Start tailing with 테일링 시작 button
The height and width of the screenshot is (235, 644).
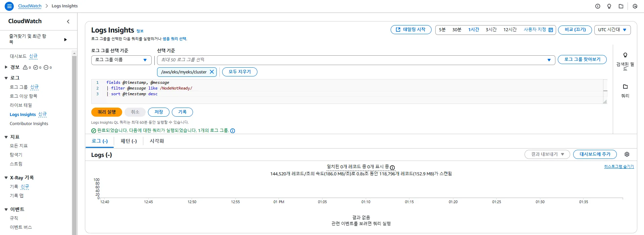pyautogui.click(x=411, y=30)
